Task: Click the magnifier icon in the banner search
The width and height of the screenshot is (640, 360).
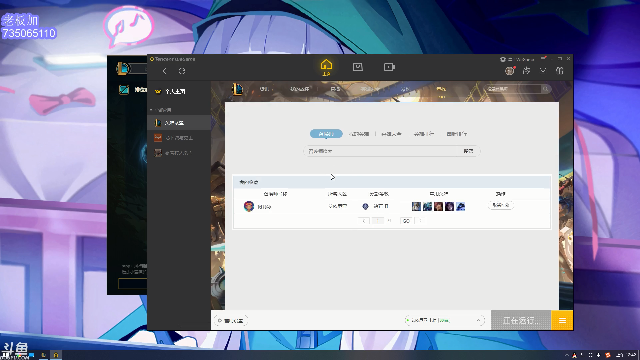Action: point(546,89)
